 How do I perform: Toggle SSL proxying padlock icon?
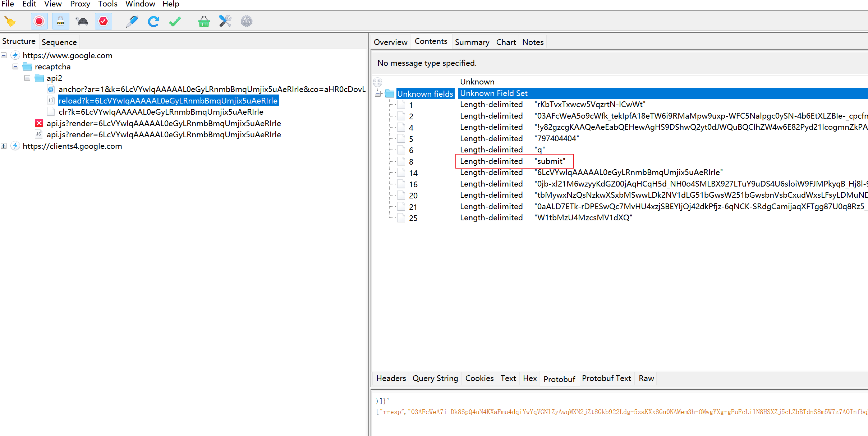coord(60,22)
